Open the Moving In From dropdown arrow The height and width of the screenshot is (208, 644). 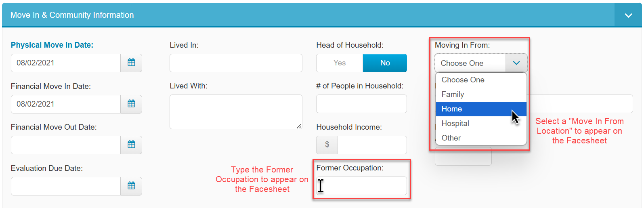pyautogui.click(x=516, y=63)
